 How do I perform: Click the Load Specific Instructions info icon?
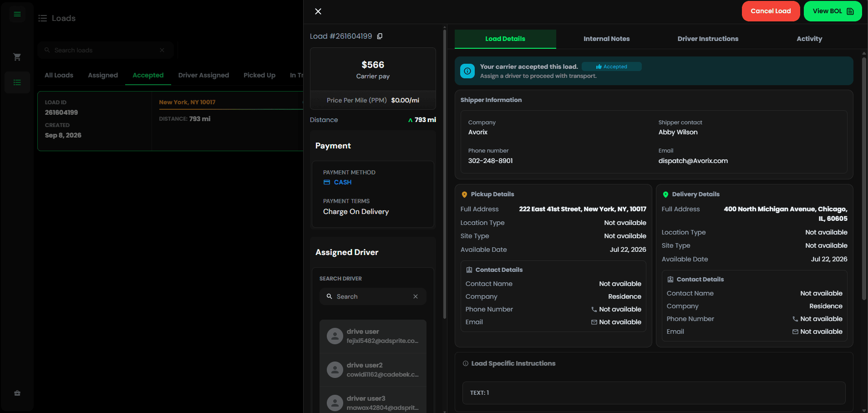(x=466, y=363)
